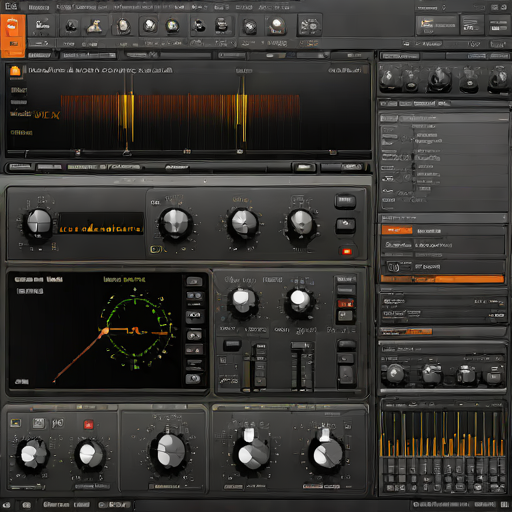Click the top button in the column beside the scope
This screenshot has height=512, width=512.
(194, 281)
